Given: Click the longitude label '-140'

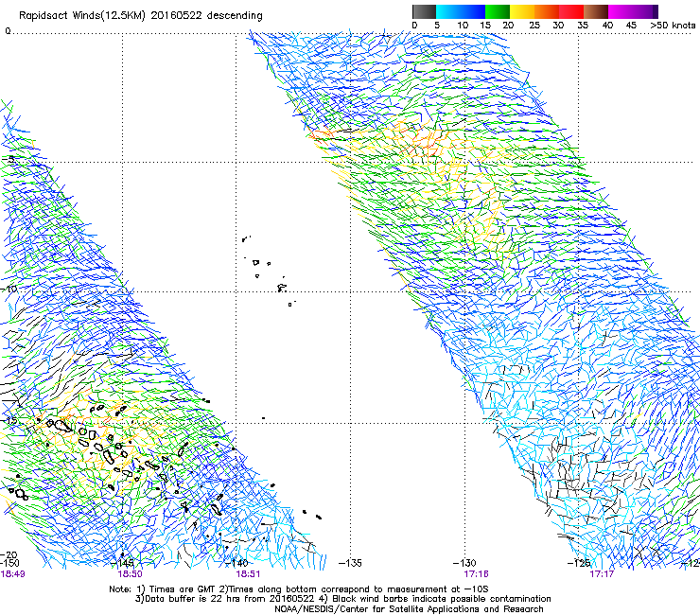Looking at the screenshot, I should [237, 563].
